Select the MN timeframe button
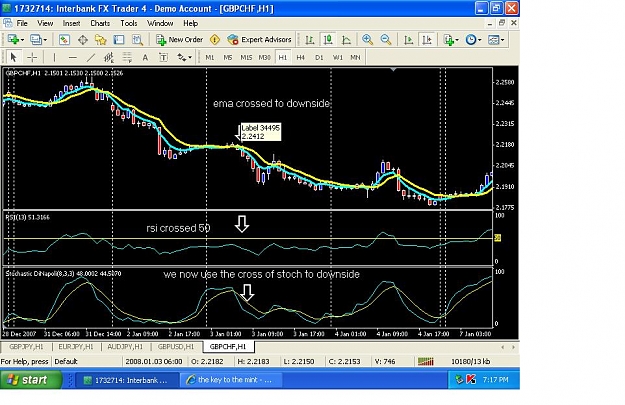This screenshot has width=625, height=405. pos(355,57)
